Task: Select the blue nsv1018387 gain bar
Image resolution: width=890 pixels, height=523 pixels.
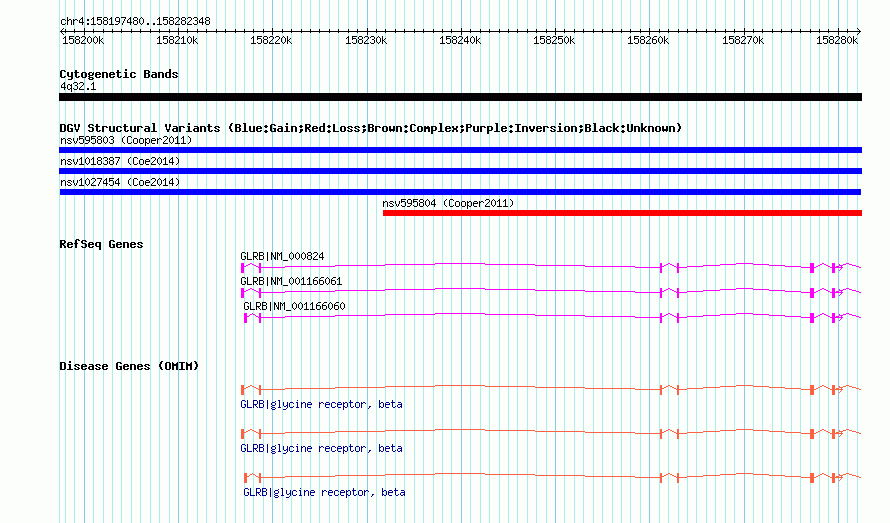Action: pyautogui.click(x=460, y=171)
